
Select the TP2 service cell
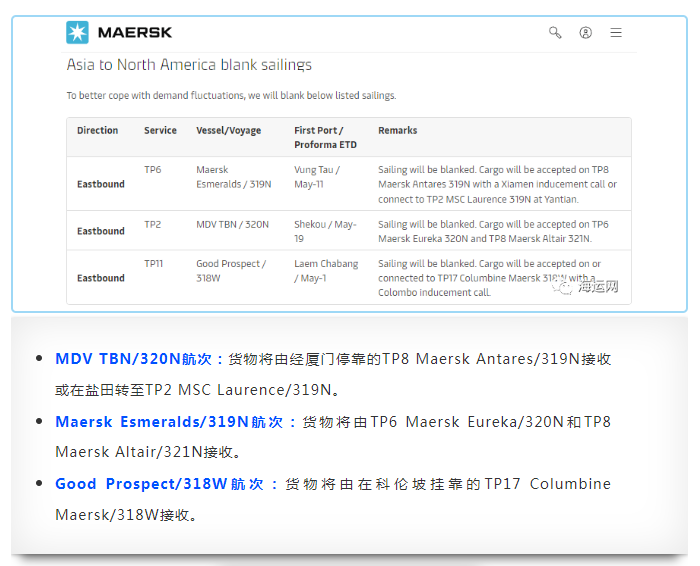[x=153, y=225]
